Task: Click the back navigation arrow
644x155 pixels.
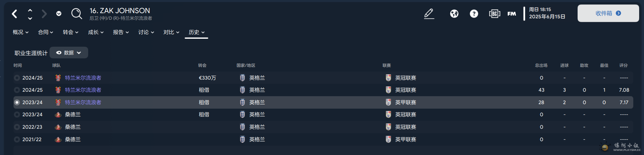Action: pyautogui.click(x=15, y=14)
